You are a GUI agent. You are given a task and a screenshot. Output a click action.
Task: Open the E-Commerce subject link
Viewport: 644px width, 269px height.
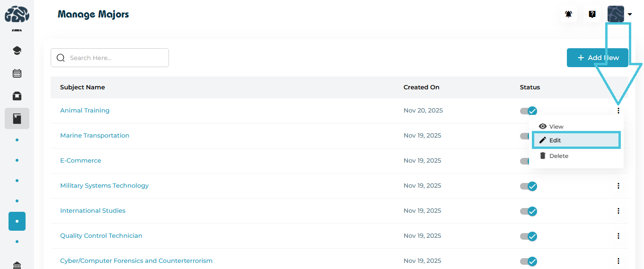point(80,161)
